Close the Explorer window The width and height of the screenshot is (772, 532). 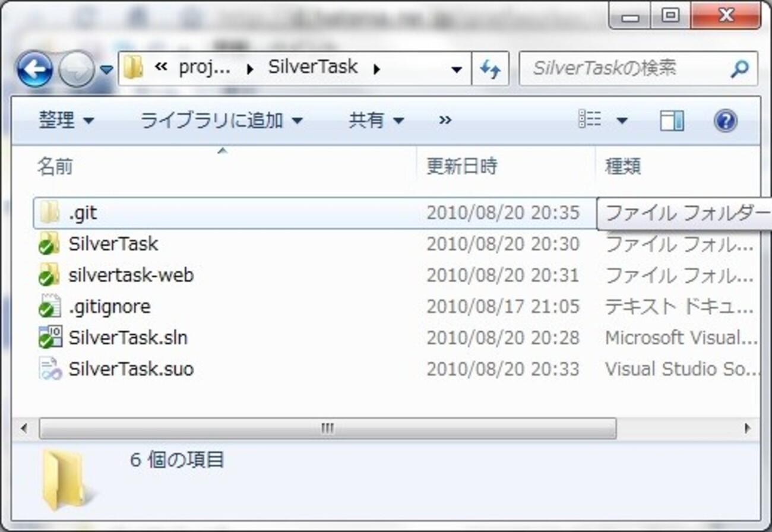click(x=726, y=15)
